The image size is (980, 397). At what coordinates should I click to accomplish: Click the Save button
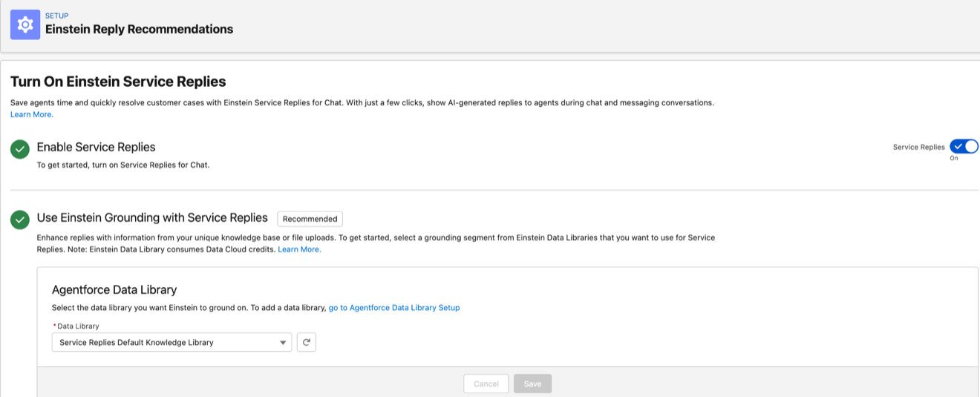pos(532,384)
